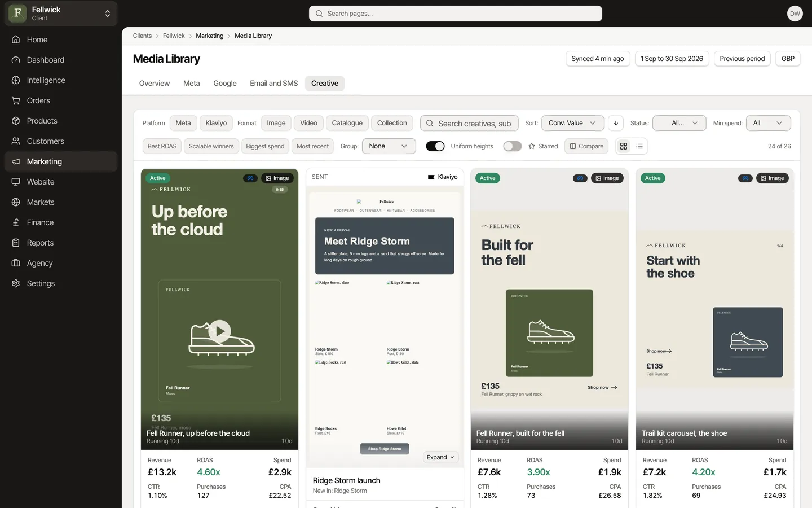
Task: Click the Meta logo badge on the Built for the fell card
Action: (580, 178)
